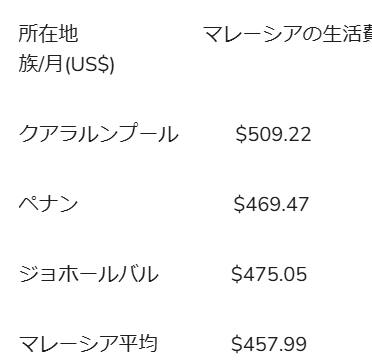Select the マレーシア平均 row label
Viewport: 372px width, 363px height.
point(88,344)
